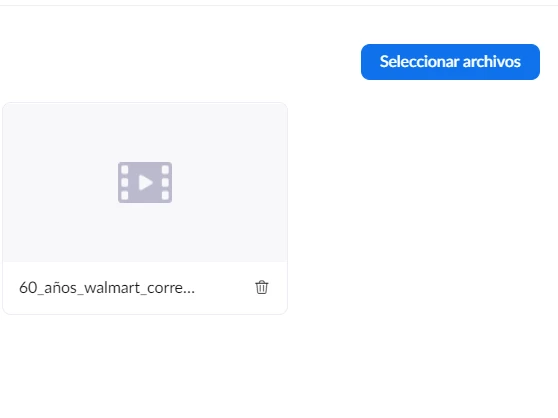Discard the walmart video via the bin icon
Screen dimensions: 558x418
[x=262, y=287]
